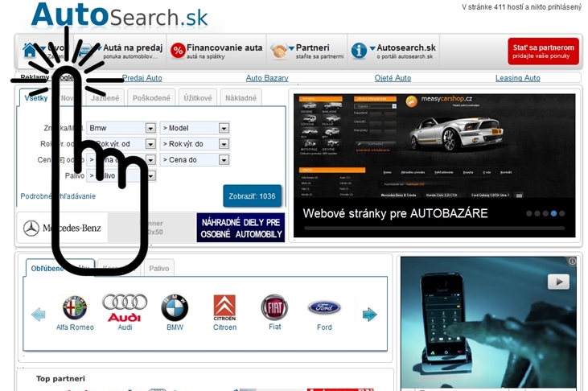Select the highlighted blue slideshow dot
This screenshot has width=588, height=391.
553,213
